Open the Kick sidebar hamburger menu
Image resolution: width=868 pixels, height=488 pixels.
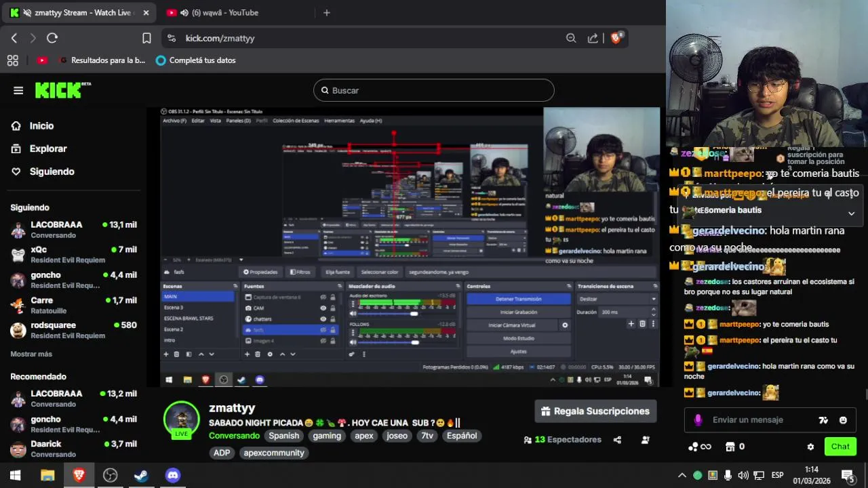pyautogui.click(x=18, y=90)
